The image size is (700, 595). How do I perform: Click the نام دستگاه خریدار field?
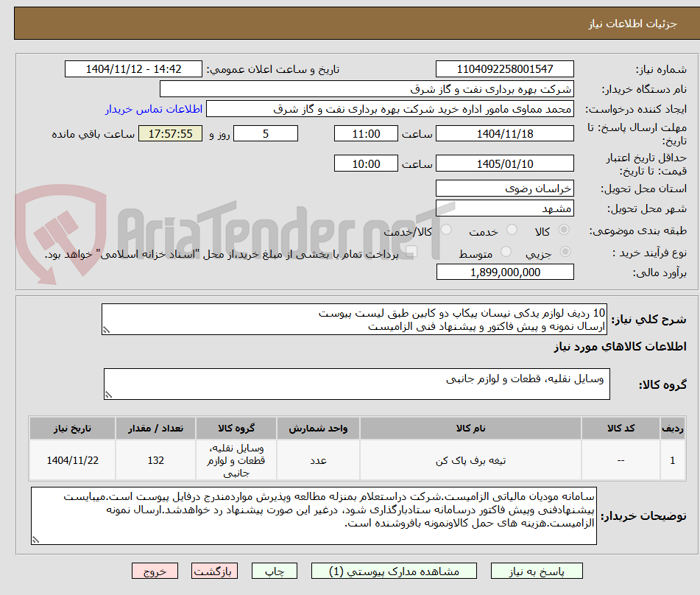point(367,89)
